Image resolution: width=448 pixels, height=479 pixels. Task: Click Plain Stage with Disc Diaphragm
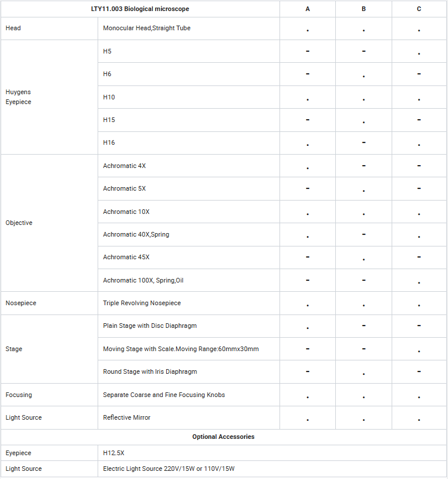150,326
